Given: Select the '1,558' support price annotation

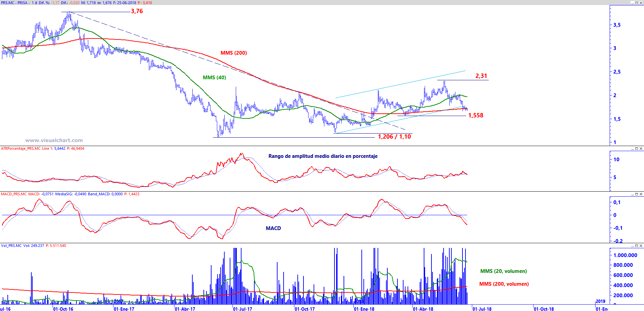Looking at the screenshot, I should [x=476, y=115].
